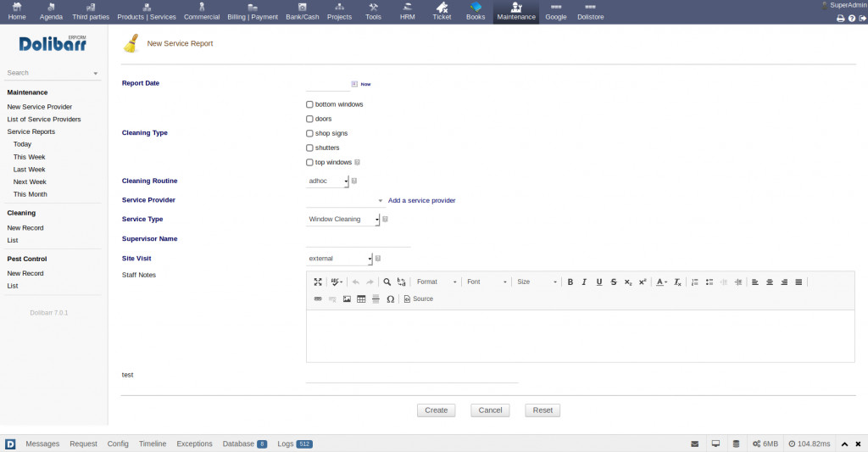
Task: Tick the shutters cleaning type
Action: coord(309,148)
